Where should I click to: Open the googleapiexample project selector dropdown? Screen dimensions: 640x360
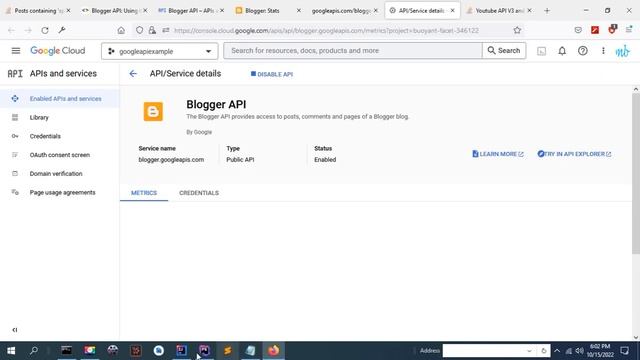coord(160,51)
